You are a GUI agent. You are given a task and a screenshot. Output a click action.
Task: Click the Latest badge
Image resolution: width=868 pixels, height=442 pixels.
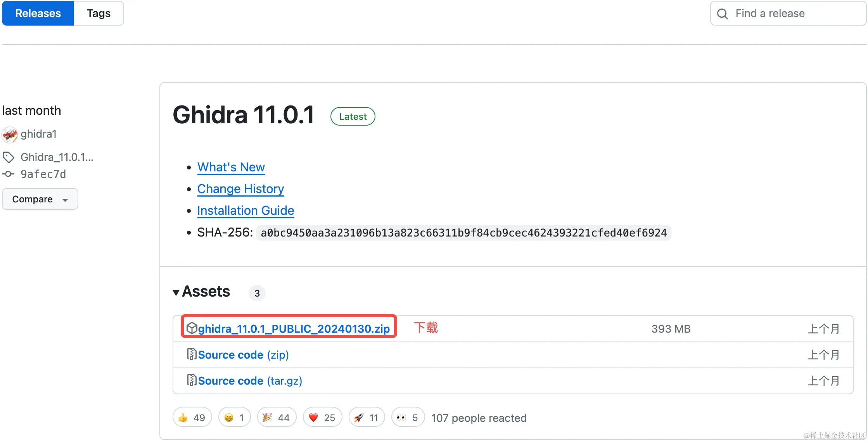353,116
